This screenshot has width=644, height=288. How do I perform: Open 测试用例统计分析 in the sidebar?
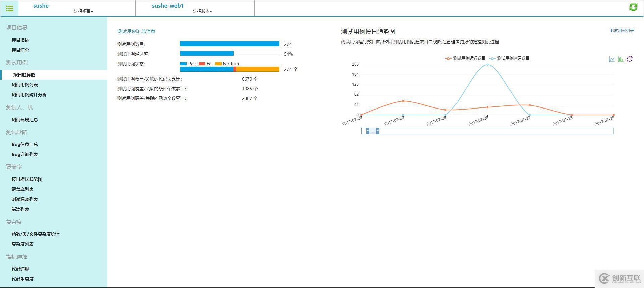pos(29,95)
